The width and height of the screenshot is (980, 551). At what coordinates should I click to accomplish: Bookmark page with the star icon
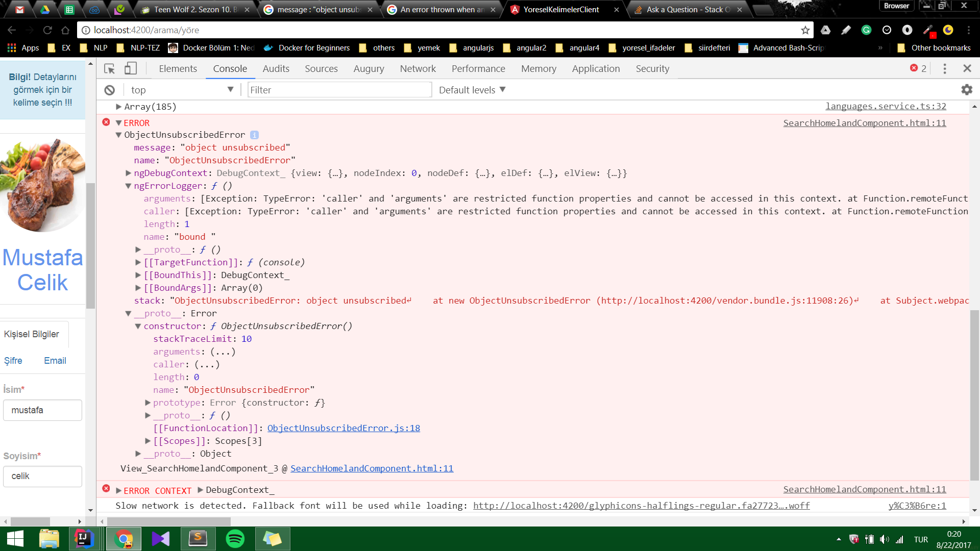click(x=805, y=30)
